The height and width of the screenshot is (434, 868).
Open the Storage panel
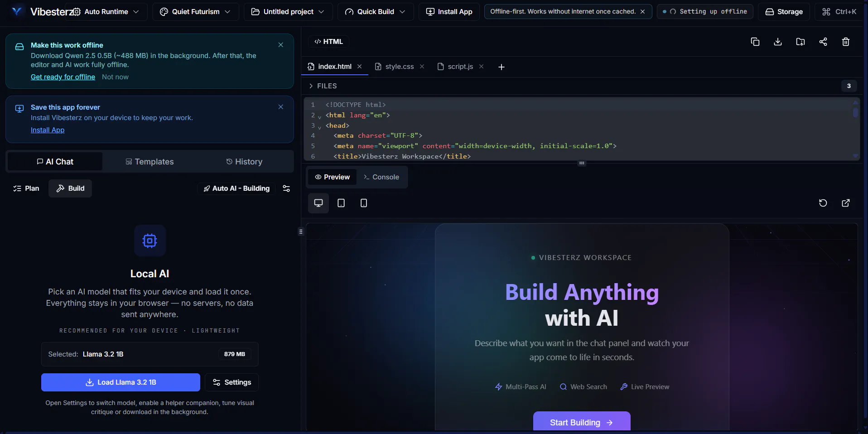[x=784, y=12]
